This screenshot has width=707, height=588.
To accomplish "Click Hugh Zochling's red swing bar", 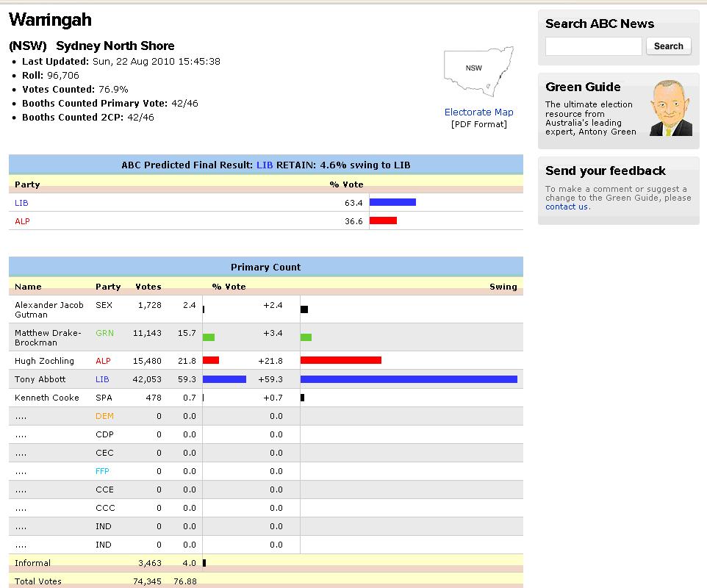I will pyautogui.click(x=340, y=360).
